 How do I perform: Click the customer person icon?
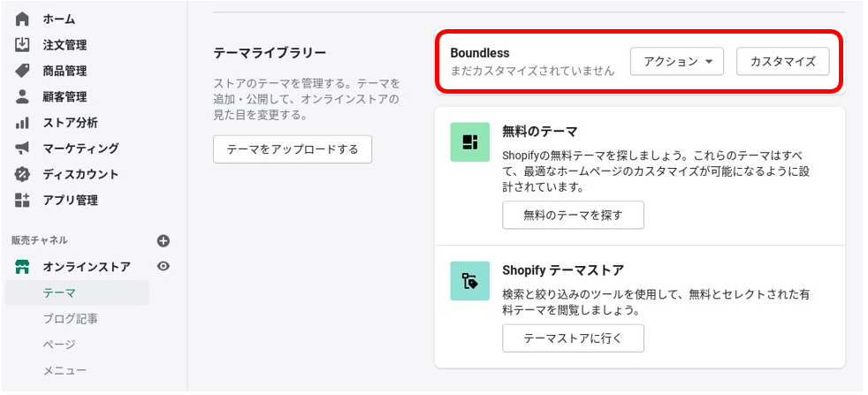coord(22,97)
